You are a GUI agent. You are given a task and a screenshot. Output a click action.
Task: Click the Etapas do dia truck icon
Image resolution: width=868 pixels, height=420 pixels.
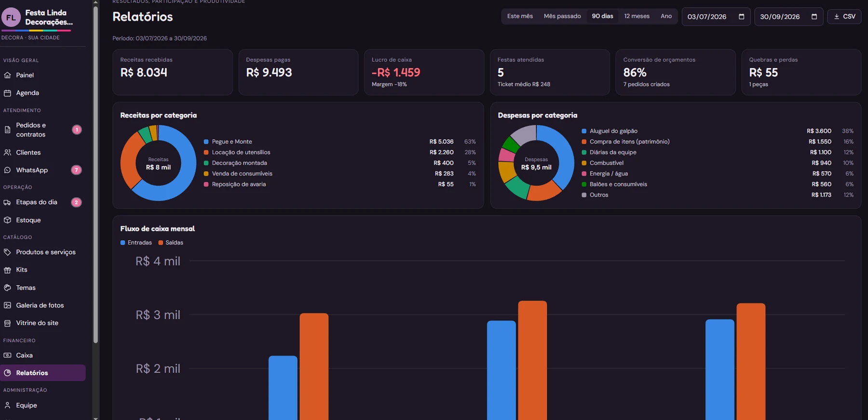pos(7,203)
